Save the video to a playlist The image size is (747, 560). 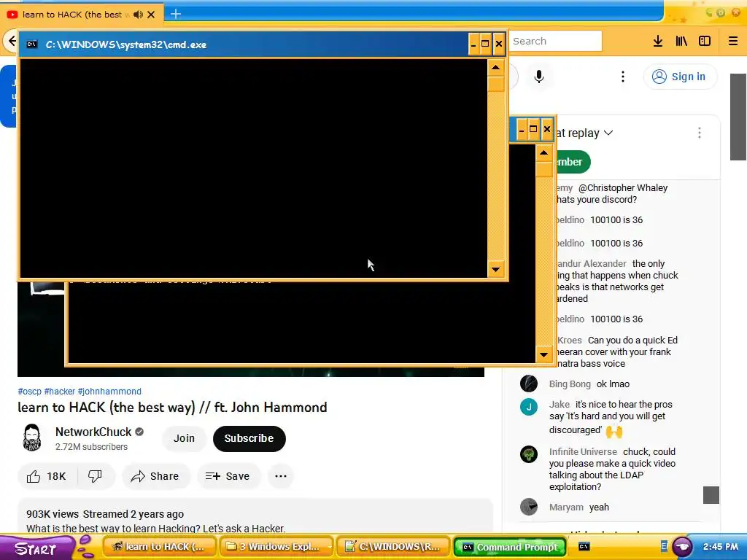pyautogui.click(x=228, y=476)
